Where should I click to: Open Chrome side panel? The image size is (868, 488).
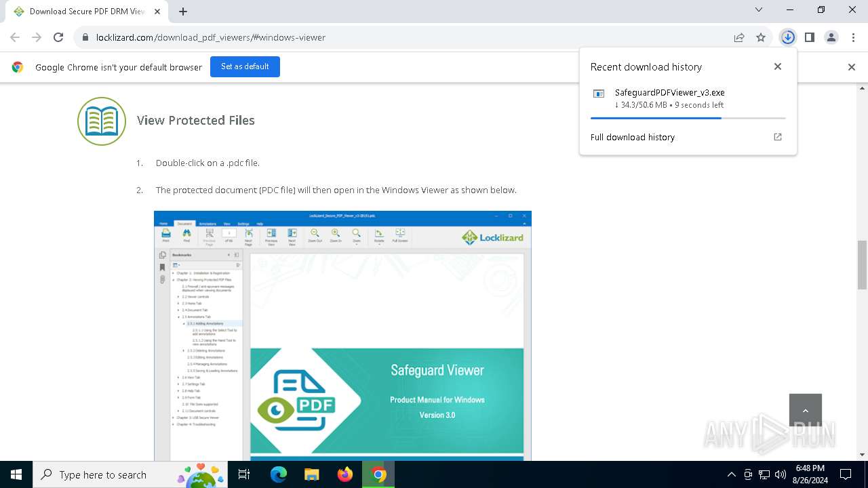click(x=809, y=37)
